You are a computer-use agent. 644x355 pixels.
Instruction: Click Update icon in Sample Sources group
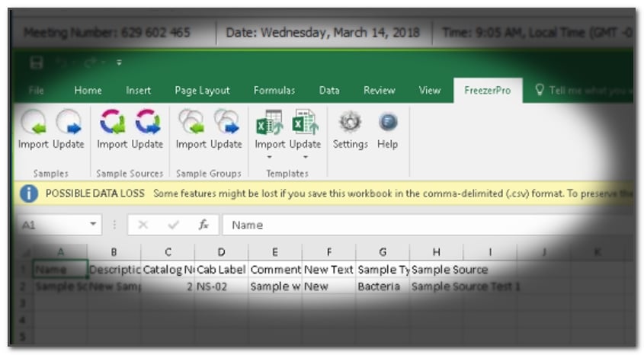[147, 122]
